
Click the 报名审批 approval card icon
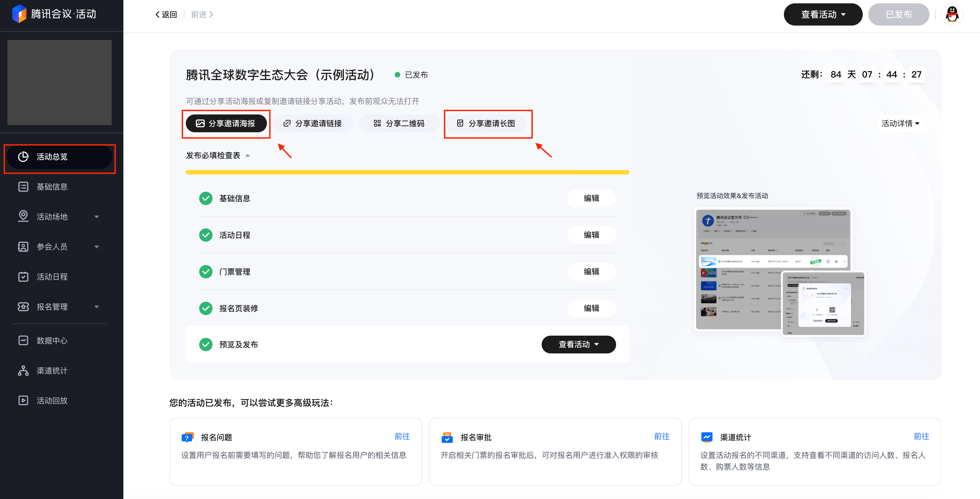click(447, 437)
